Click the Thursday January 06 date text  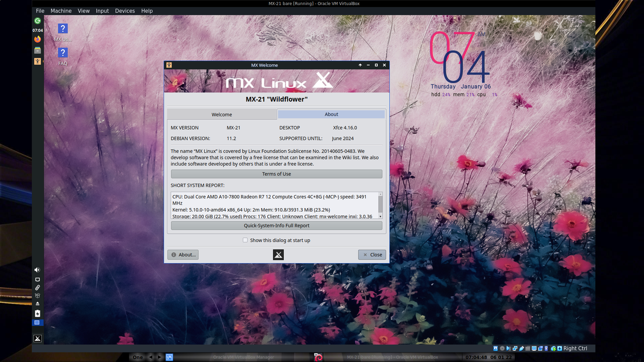(x=460, y=86)
